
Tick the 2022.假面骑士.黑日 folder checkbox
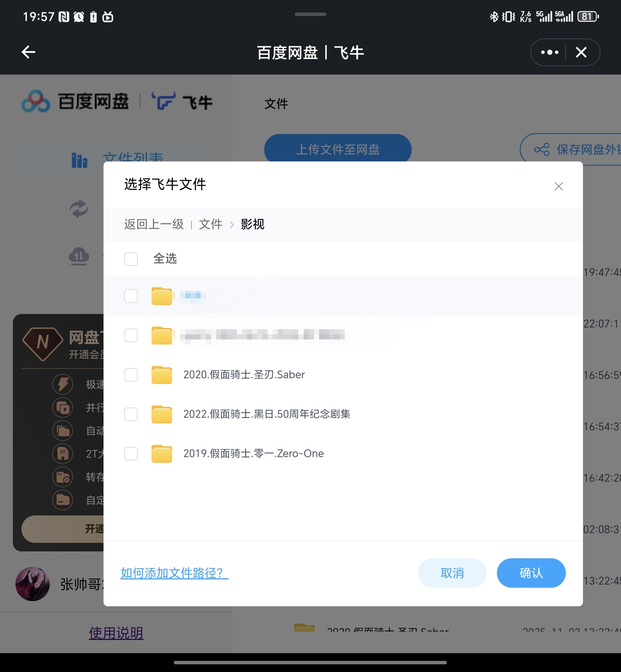pos(131,414)
